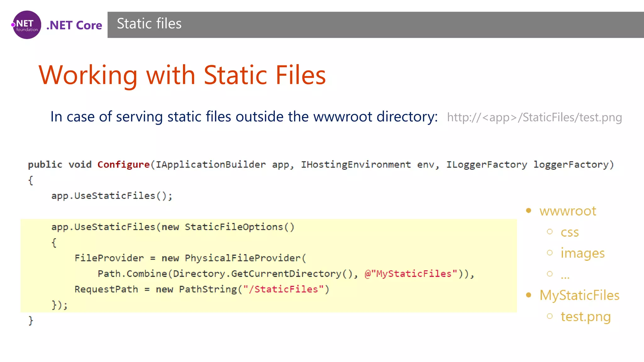Click the ellipsis sub-bullet item
The image size is (644, 362).
coord(565,276)
